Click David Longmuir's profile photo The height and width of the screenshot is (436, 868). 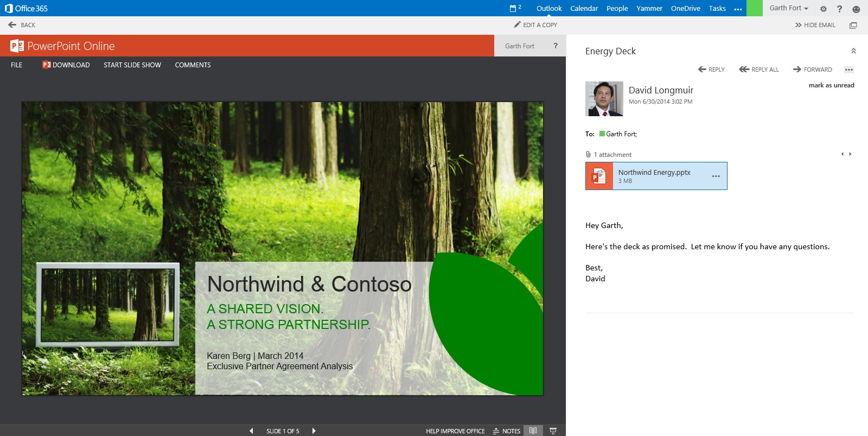click(604, 99)
